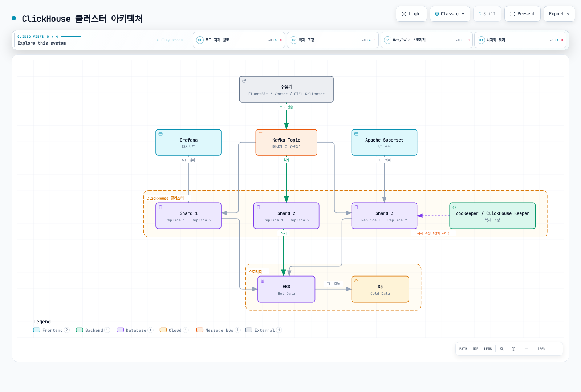
Task: Toggle Cloud legend filter
Action: pos(174,330)
